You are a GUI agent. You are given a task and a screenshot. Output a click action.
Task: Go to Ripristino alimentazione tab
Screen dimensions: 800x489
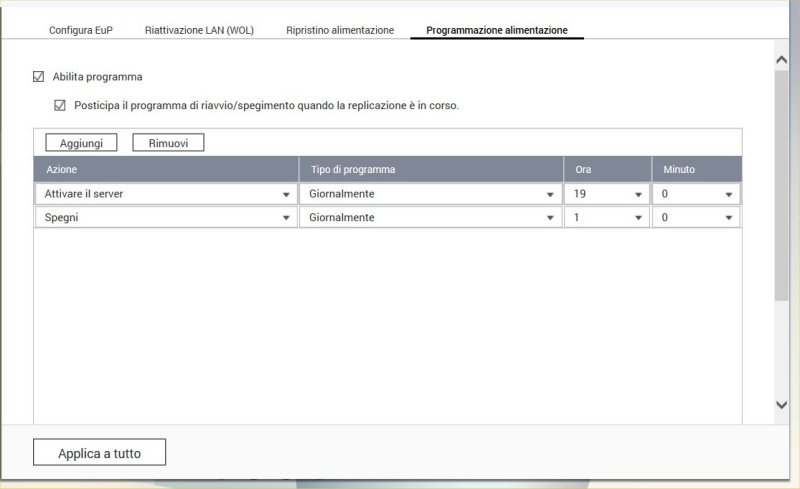(340, 31)
